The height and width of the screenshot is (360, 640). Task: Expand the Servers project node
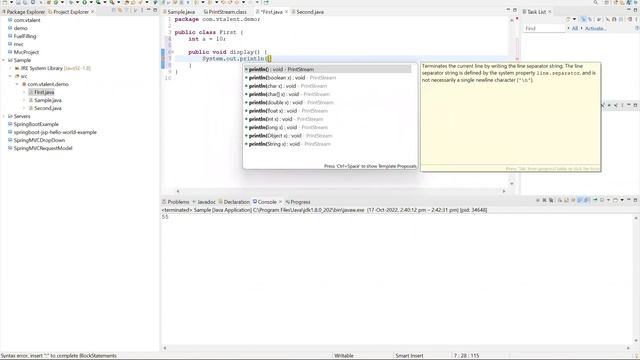click(x=4, y=116)
